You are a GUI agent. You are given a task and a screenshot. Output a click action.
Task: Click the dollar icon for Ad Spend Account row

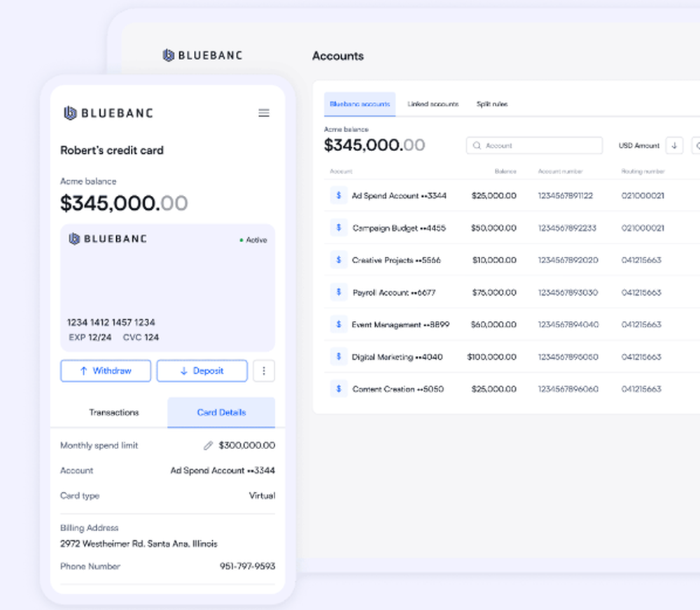[x=338, y=195]
